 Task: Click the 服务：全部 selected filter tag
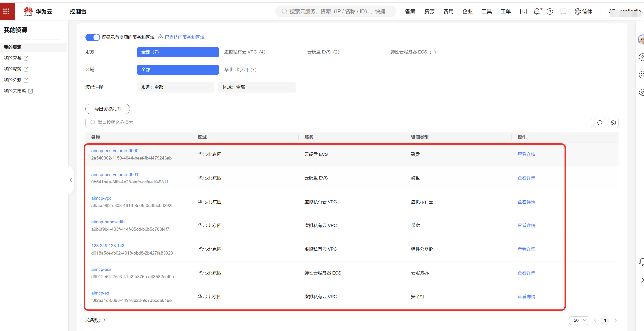(x=175, y=87)
